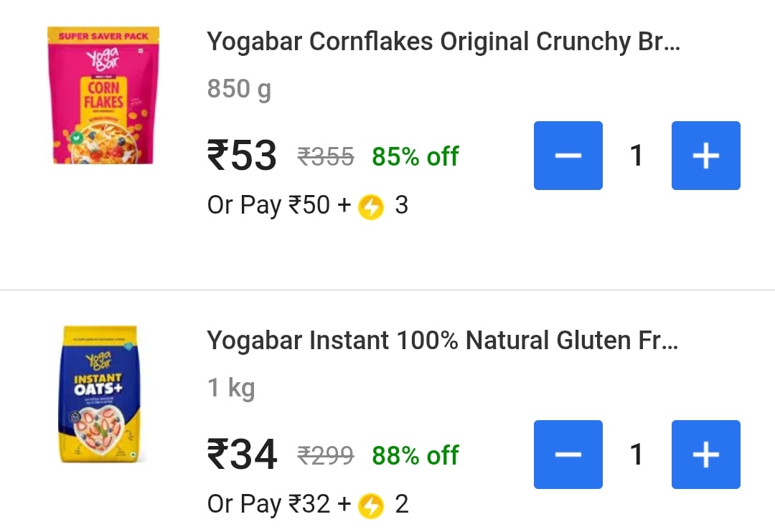Tap the supercoin icon beside Pay ₹50

click(371, 206)
